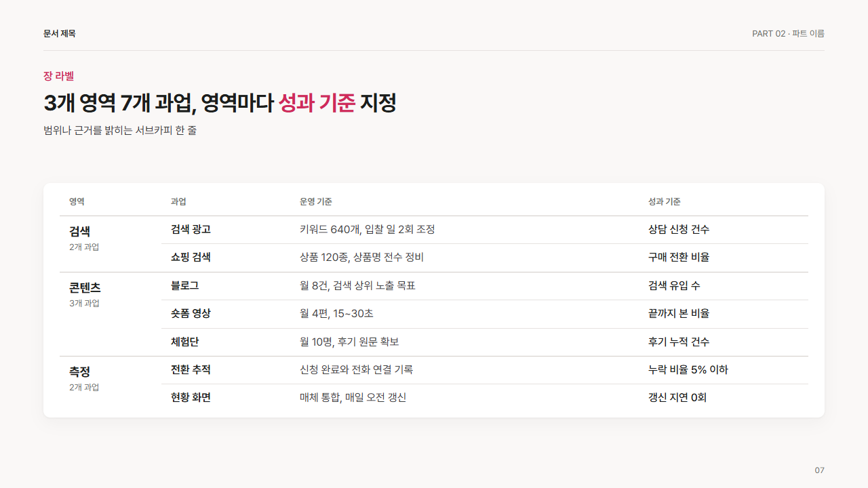The width and height of the screenshot is (868, 488).
Task: Click the '블로그' task cell
Action: point(185,286)
